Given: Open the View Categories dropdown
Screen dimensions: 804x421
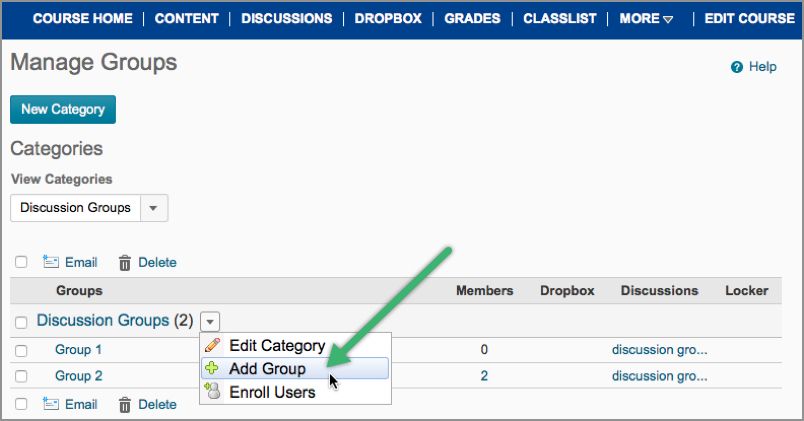Looking at the screenshot, I should click(x=153, y=208).
